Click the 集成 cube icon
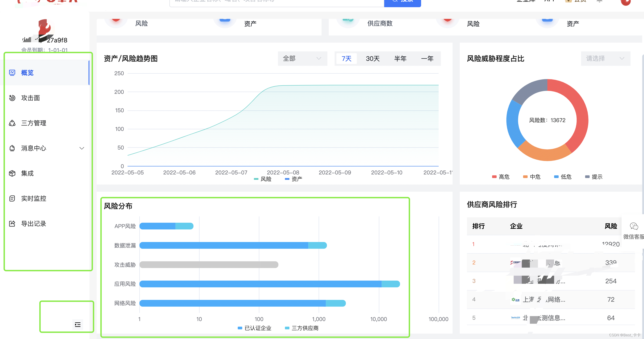This screenshot has width=644, height=339. [12, 173]
